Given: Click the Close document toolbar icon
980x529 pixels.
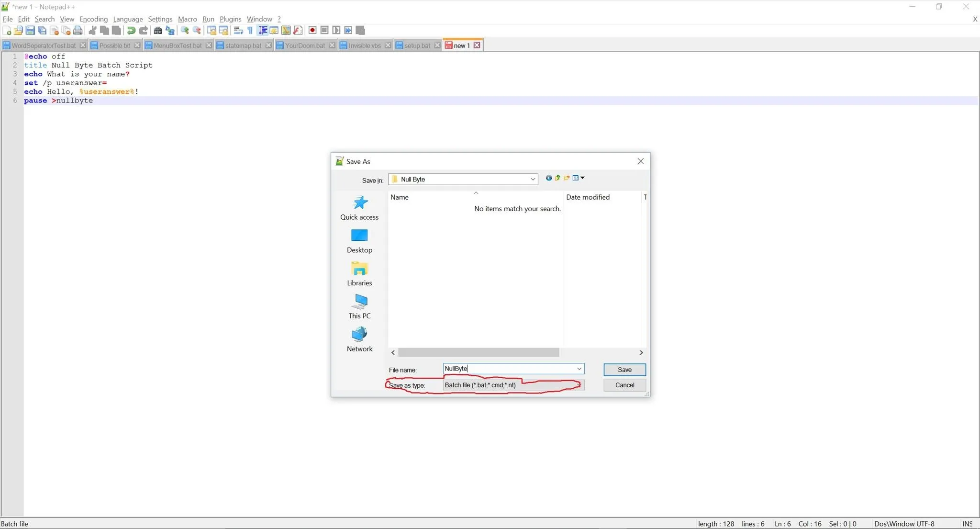Looking at the screenshot, I should [x=54, y=31].
